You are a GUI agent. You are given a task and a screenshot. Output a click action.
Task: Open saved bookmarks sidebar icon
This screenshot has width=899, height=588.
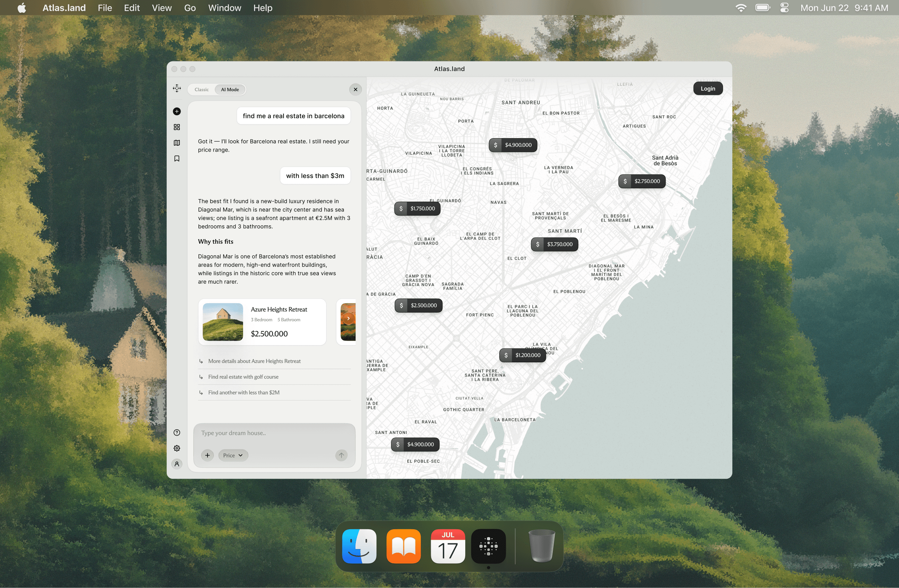pos(177,159)
